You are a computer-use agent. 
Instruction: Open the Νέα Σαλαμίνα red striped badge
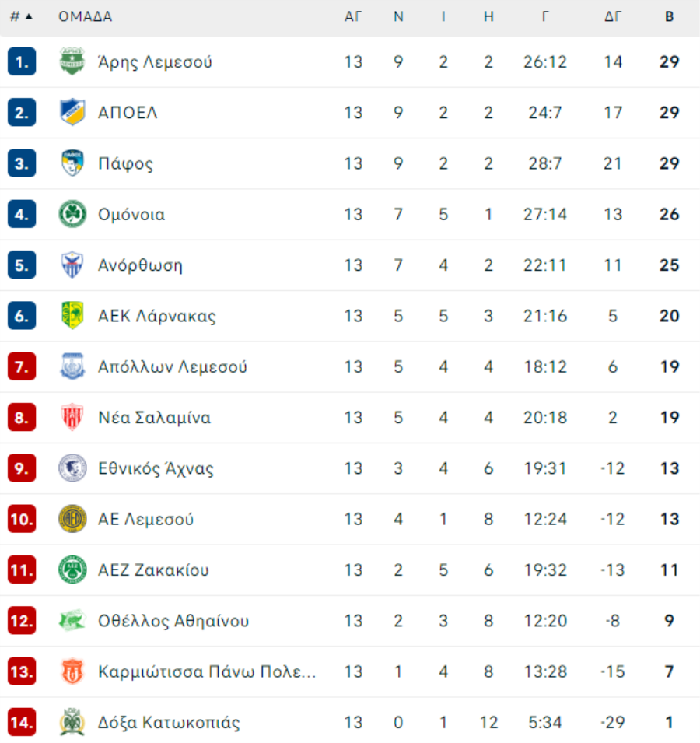pyautogui.click(x=72, y=417)
